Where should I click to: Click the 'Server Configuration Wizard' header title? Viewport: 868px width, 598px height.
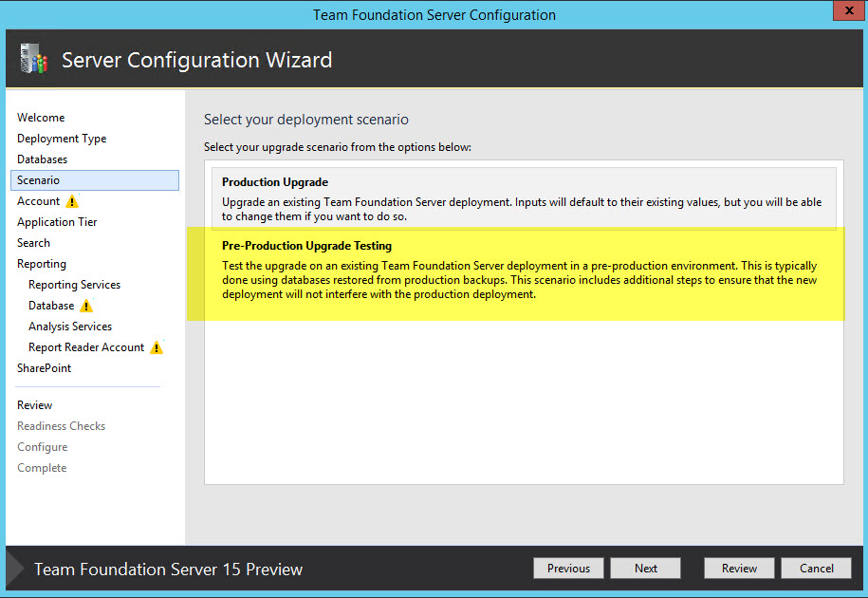196,60
